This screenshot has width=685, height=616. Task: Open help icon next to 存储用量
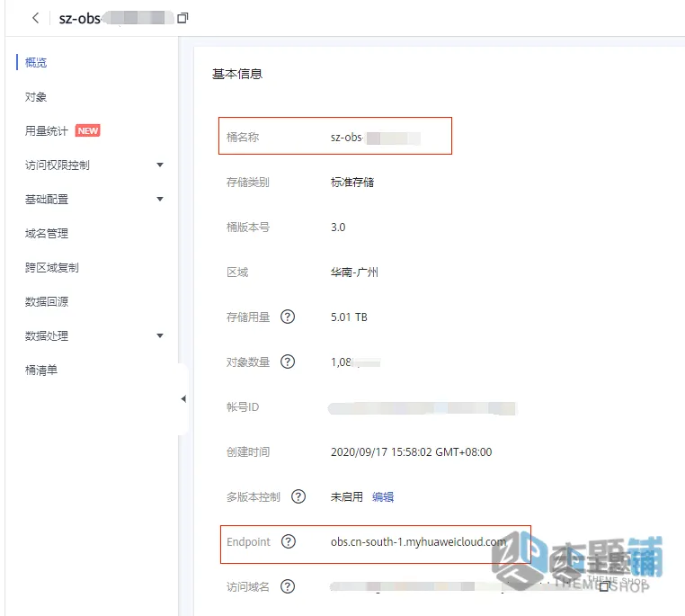click(288, 317)
